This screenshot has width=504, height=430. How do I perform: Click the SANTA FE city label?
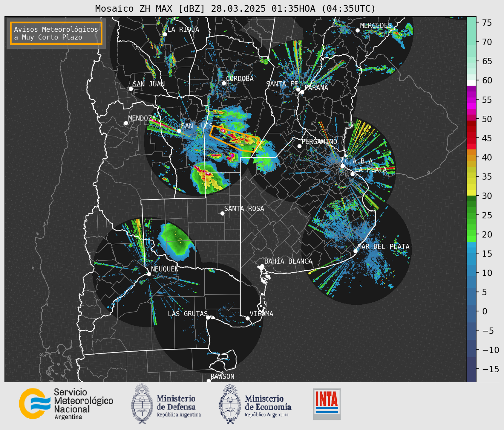tap(282, 84)
